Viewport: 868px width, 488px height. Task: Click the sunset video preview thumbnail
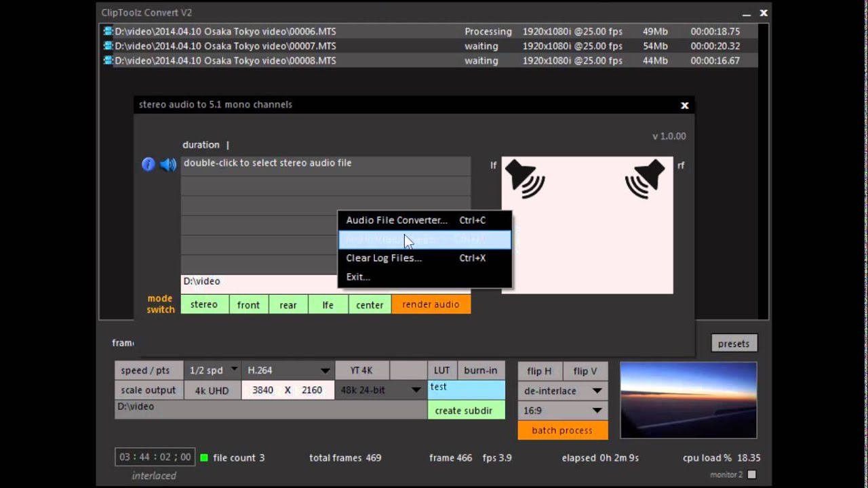[688, 401]
